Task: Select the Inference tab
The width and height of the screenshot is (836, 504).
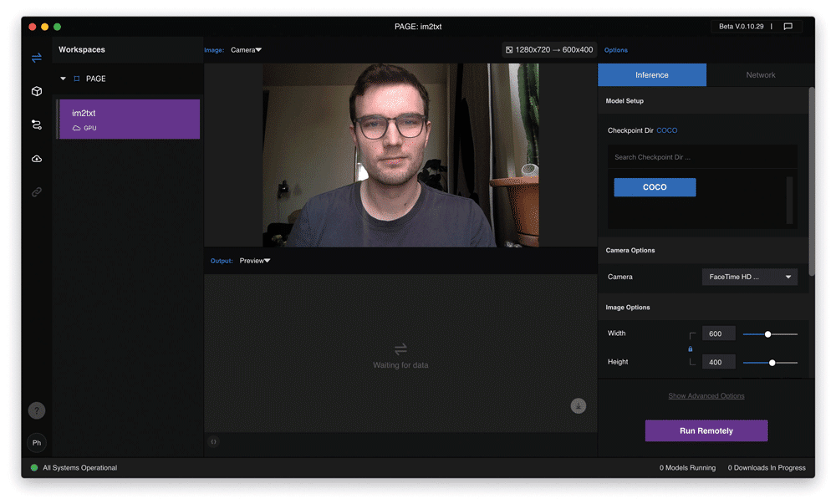Action: (x=651, y=75)
